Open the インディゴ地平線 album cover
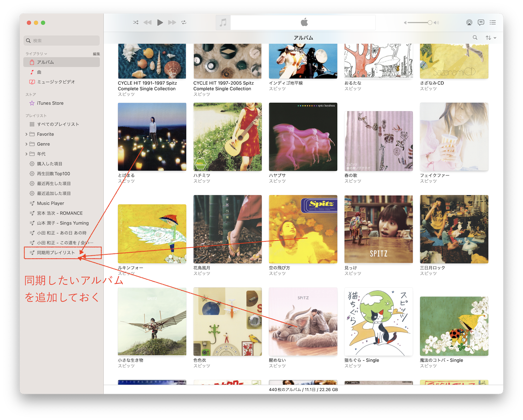Viewport: 523px width, 420px height. pos(303,61)
